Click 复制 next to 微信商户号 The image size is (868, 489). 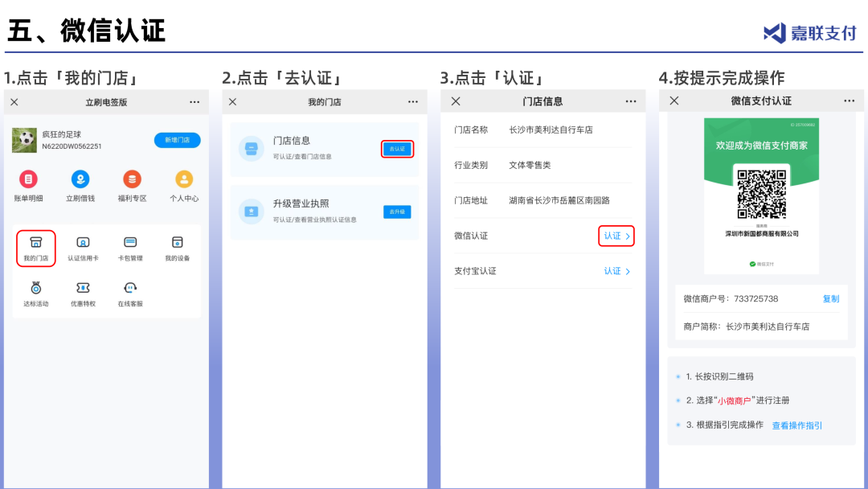(831, 298)
